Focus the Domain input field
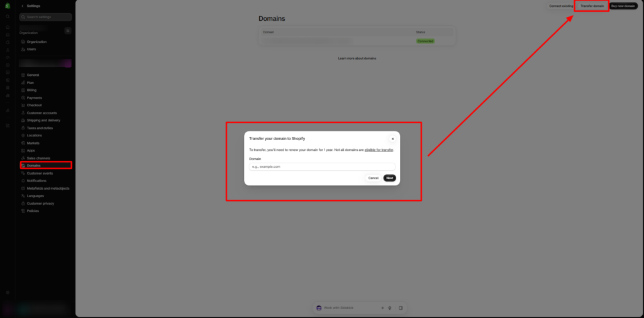The width and height of the screenshot is (644, 318). (322, 167)
